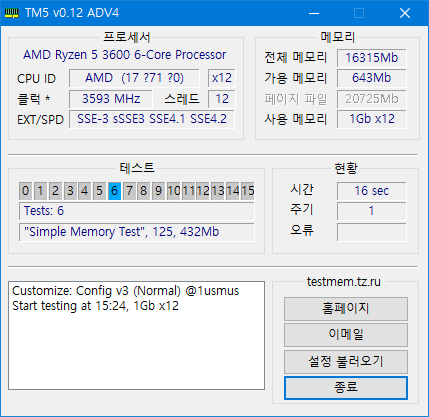
Task: Click the CPU ID field showing AMD (17 ?71 ?0)
Action: pyautogui.click(x=134, y=78)
